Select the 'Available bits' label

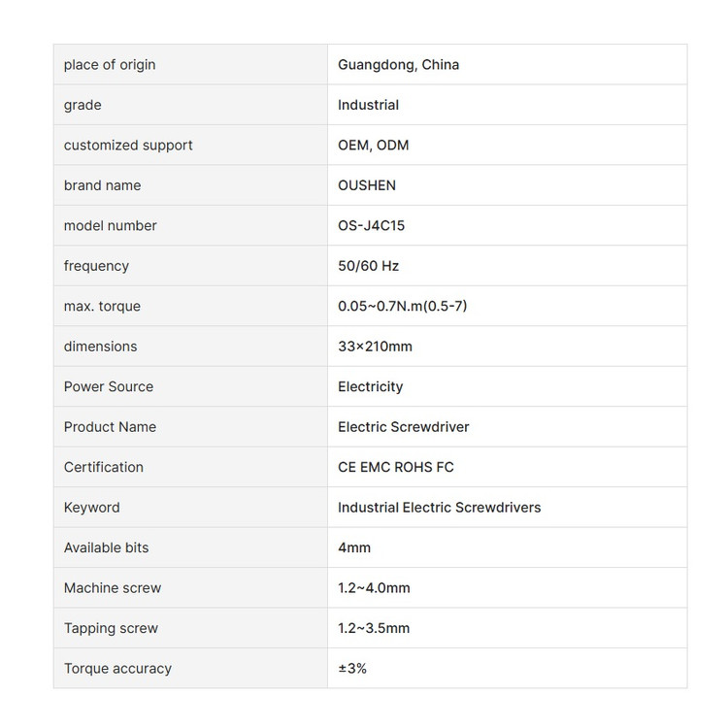107,547
